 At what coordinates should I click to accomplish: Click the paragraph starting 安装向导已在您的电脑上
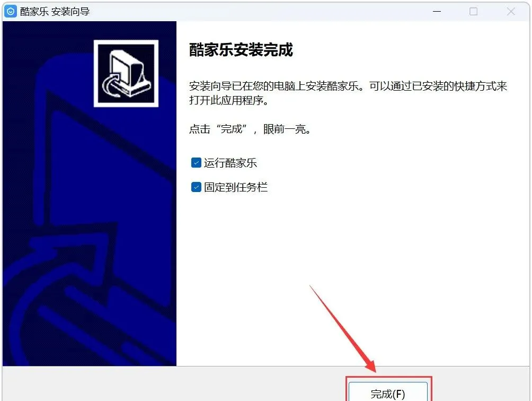pos(348,93)
